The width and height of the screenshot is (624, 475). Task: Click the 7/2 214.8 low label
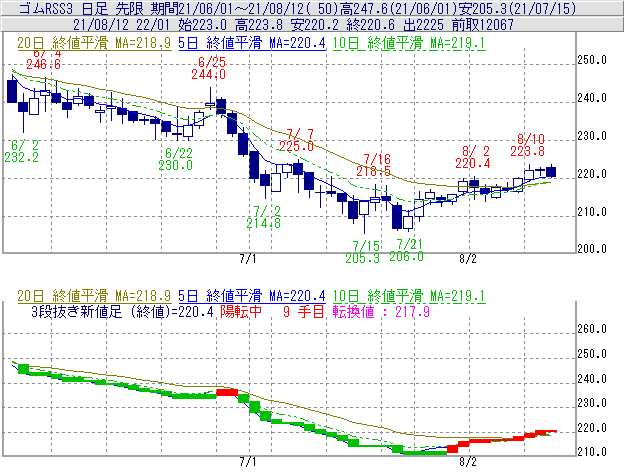[x=263, y=217]
